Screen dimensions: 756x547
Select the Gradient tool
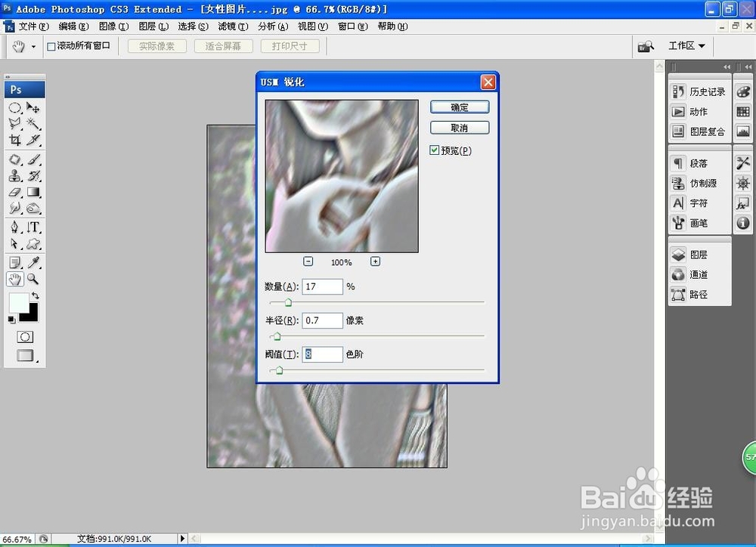tap(33, 192)
